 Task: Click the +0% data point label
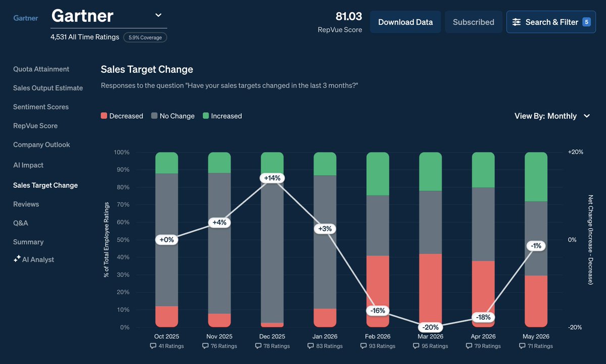pos(167,240)
